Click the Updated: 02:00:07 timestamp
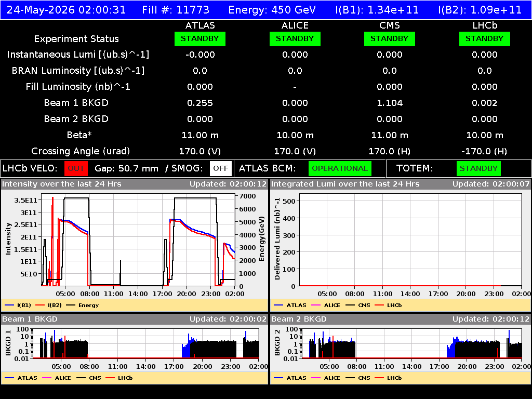532x399 pixels. 491,184
